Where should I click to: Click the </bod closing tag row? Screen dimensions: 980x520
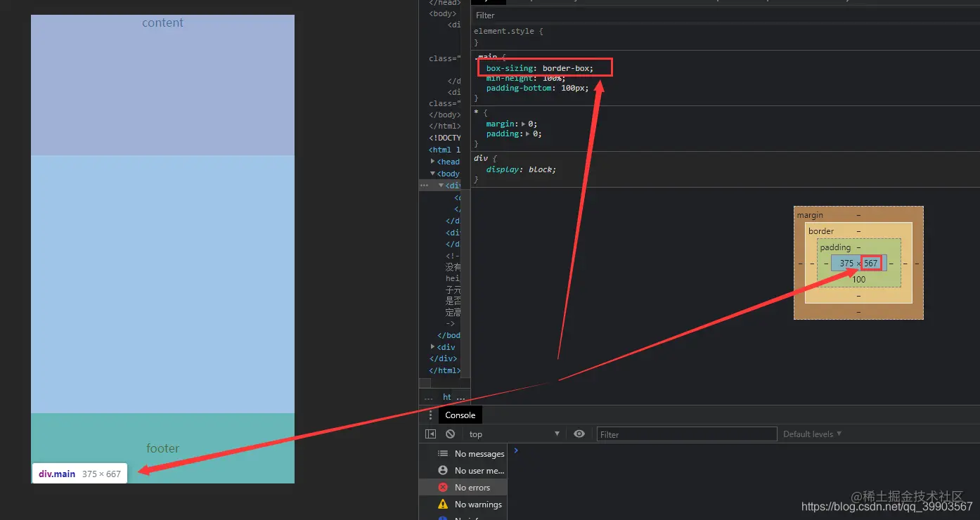449,336
